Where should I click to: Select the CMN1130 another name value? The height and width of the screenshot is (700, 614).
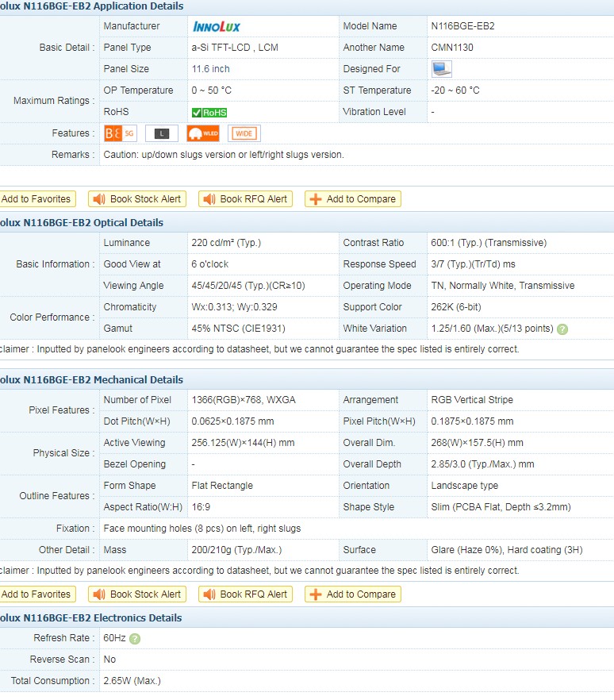pos(452,48)
